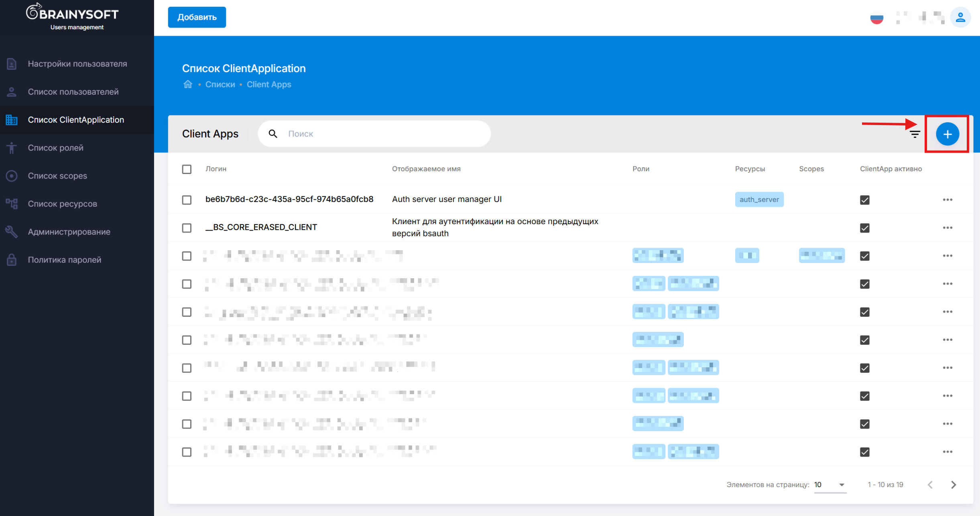Image resolution: width=980 pixels, height=516 pixels.
Task: Click the search magnifier icon
Action: click(x=273, y=134)
